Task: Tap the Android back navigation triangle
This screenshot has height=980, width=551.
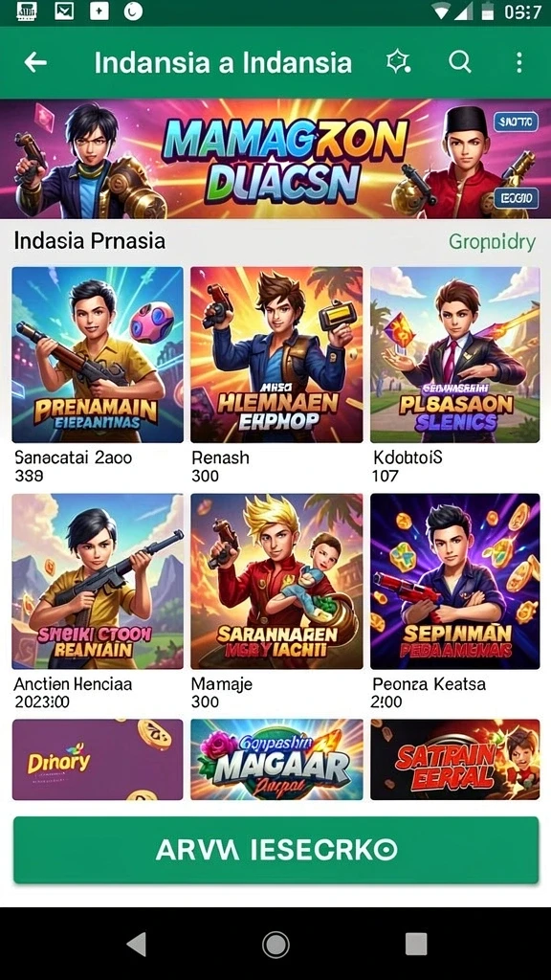Action: 136,943
